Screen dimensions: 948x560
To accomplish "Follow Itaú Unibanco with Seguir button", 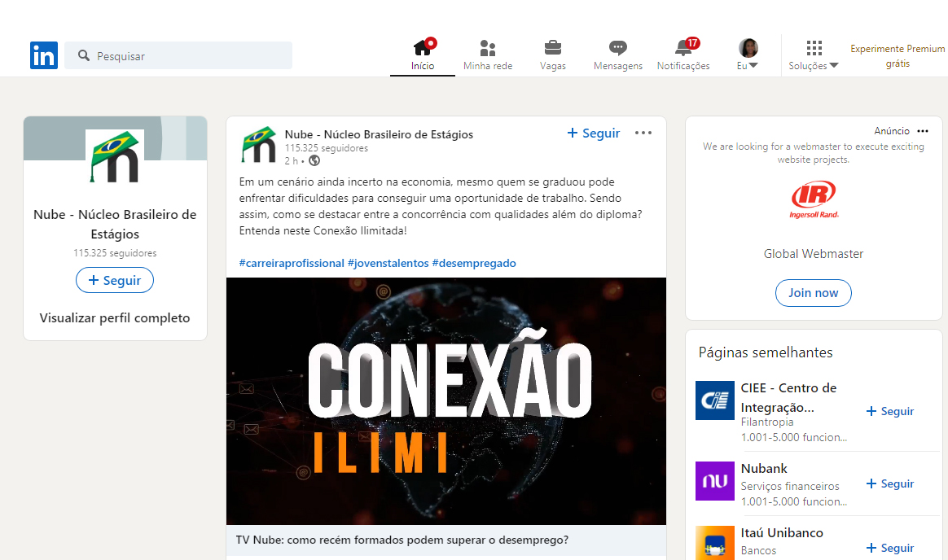I will coord(890,548).
